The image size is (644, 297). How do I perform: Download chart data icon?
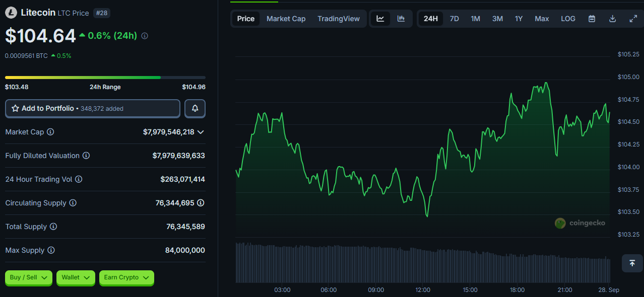tap(613, 19)
